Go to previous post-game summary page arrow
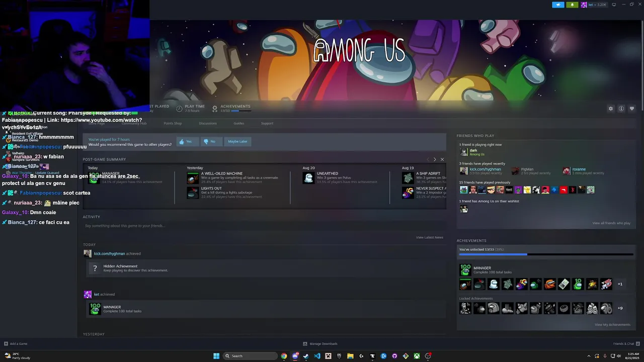Screen dimensions: 644x362 point(428,159)
